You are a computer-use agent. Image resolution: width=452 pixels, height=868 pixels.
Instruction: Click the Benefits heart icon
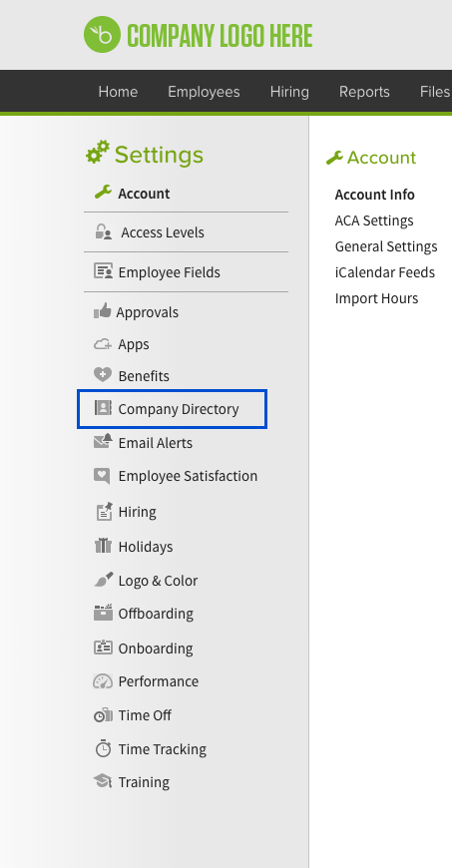click(103, 376)
